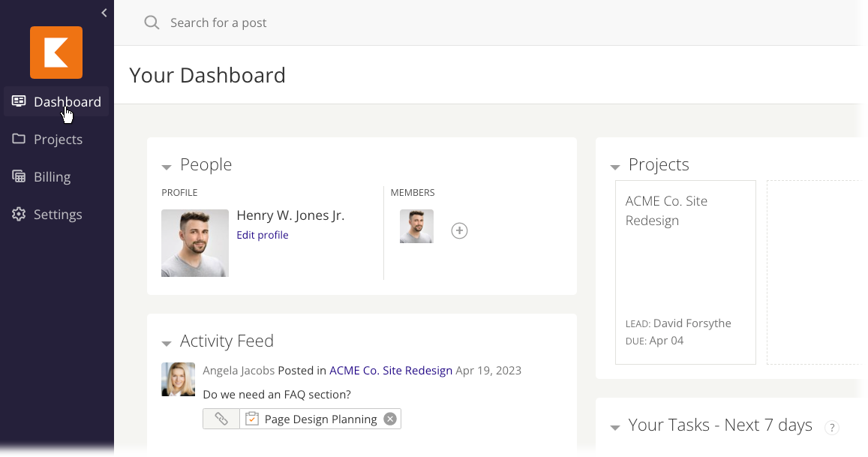The width and height of the screenshot is (868, 457).
Task: Click the orange K logo
Action: pos(56,53)
